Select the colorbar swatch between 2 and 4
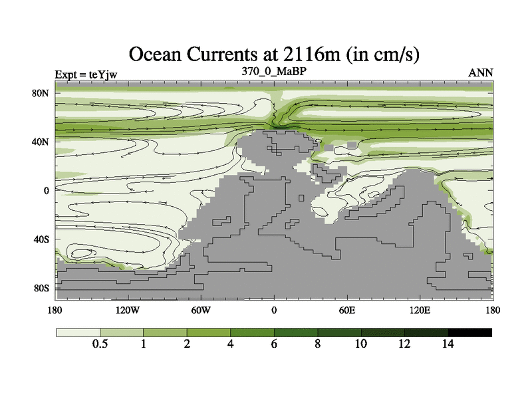This screenshot has width=532, height=399. [208, 332]
